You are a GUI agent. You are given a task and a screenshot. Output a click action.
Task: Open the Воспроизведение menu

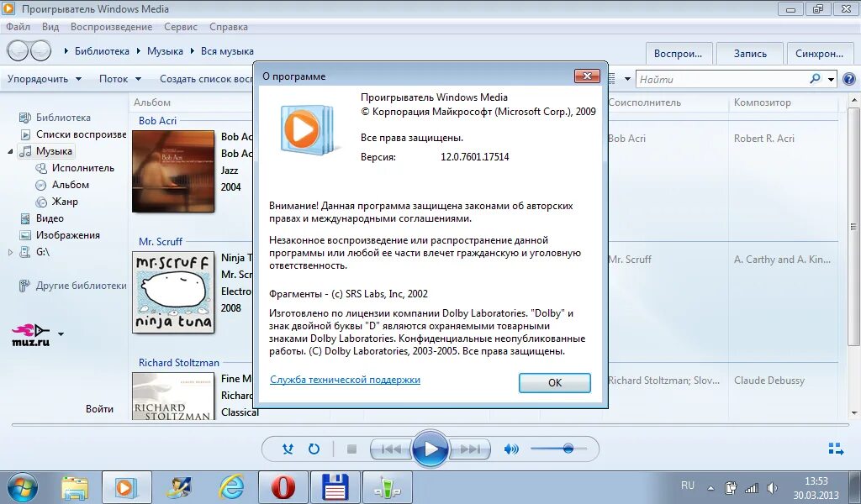pos(111,27)
